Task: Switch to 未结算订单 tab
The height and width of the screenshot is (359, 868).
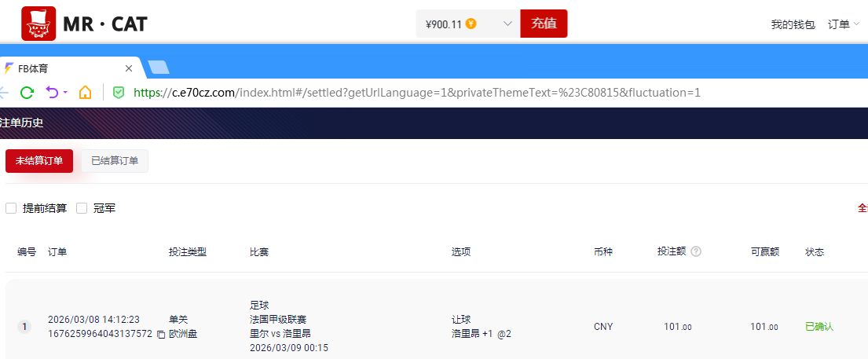Action: coord(39,161)
